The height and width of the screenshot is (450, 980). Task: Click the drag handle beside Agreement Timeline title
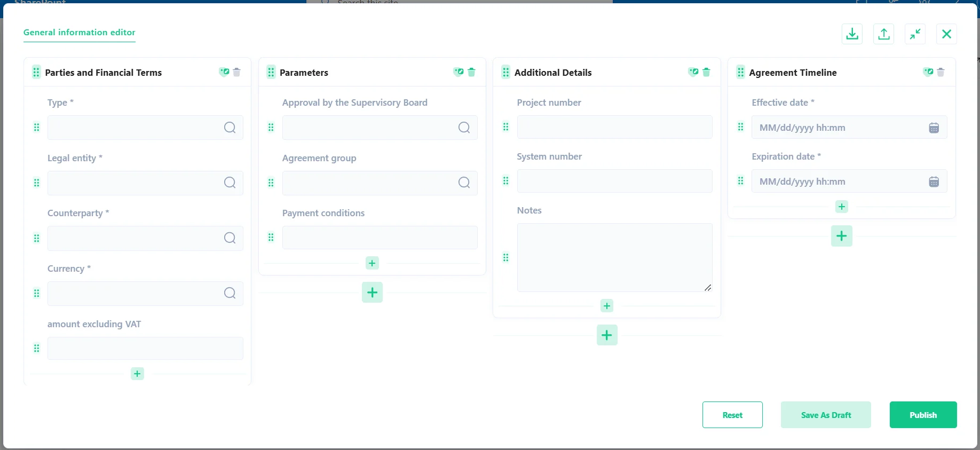point(740,72)
